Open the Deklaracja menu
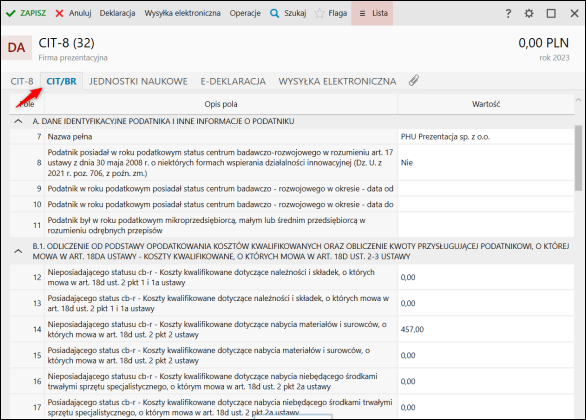Viewport: 586px width, 420px height. (x=117, y=13)
